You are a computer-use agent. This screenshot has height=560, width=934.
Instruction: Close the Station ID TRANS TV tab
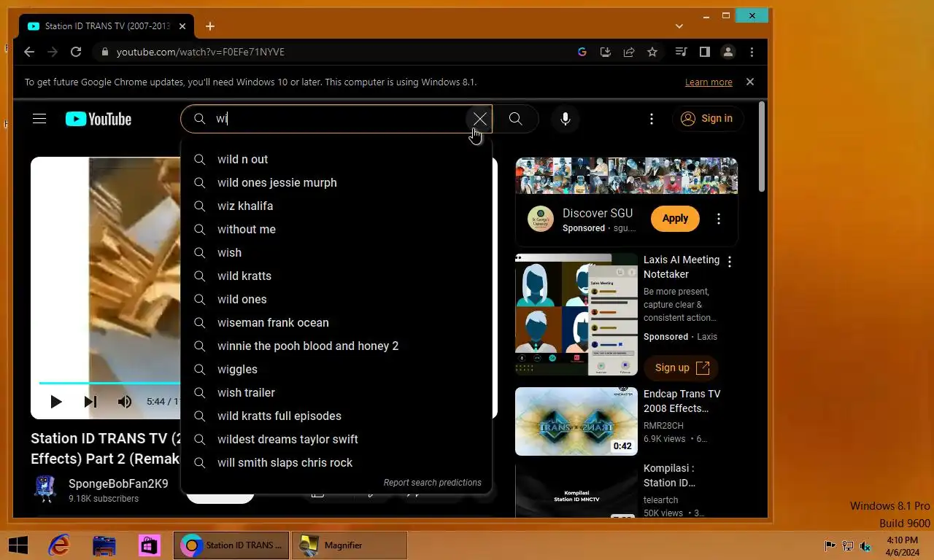coord(182,26)
